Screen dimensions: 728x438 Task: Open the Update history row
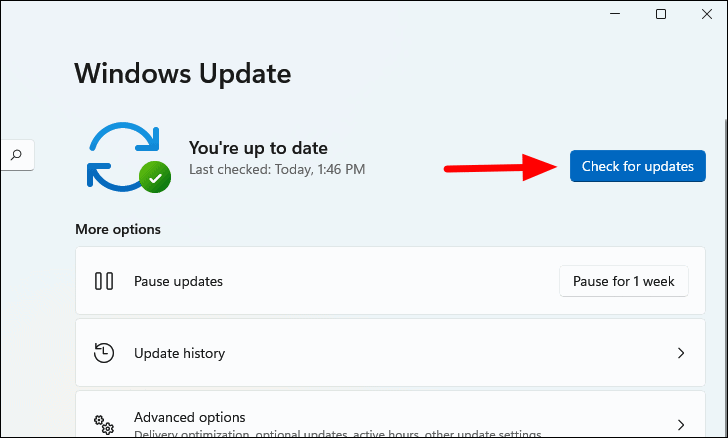390,353
